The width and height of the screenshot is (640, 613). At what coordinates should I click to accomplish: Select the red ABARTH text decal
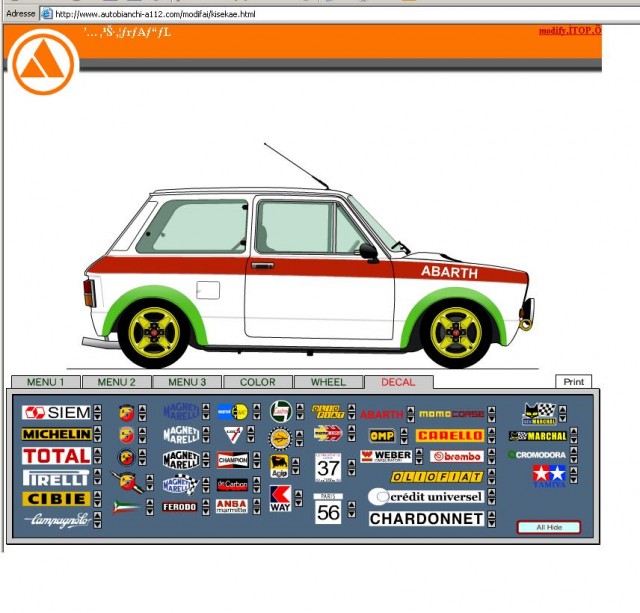[x=382, y=414]
